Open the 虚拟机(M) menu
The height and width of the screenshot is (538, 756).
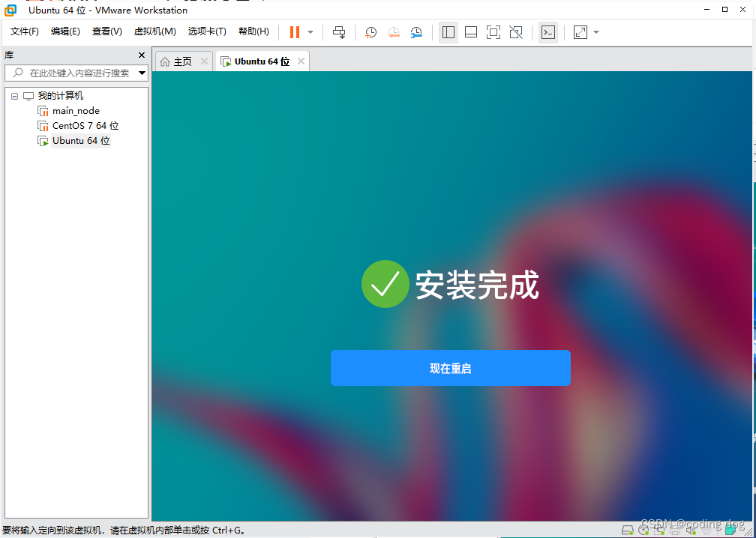coord(154,31)
